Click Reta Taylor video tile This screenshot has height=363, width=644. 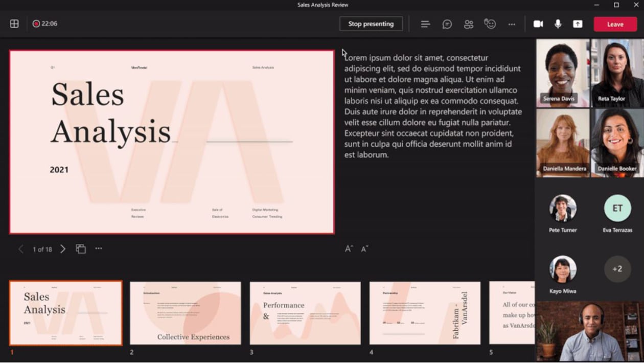[617, 73]
